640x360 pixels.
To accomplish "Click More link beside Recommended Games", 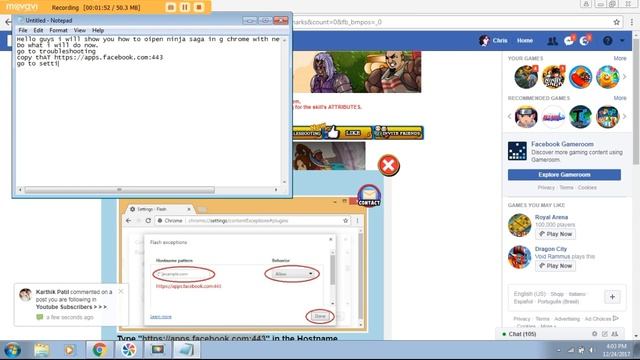I will tap(620, 98).
